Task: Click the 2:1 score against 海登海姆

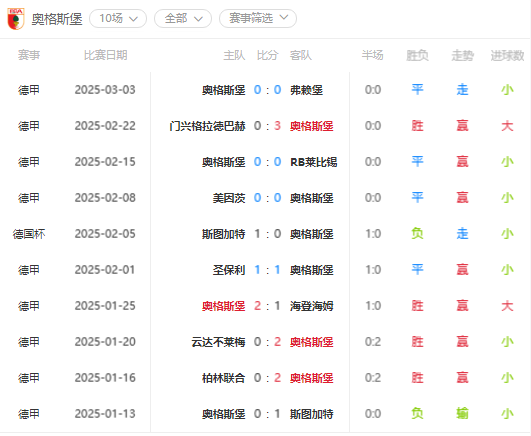Action: pyautogui.click(x=267, y=306)
